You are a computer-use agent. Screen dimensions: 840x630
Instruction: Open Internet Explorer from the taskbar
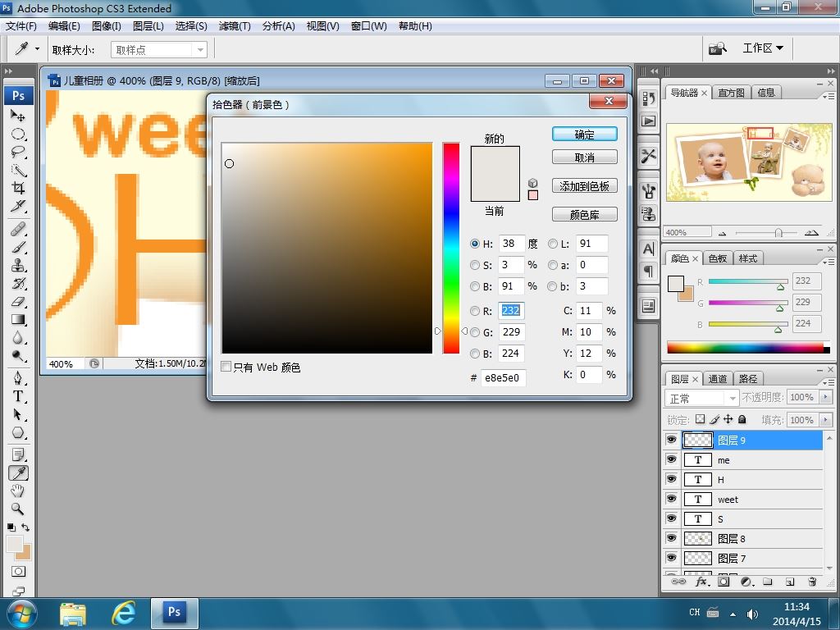(123, 614)
